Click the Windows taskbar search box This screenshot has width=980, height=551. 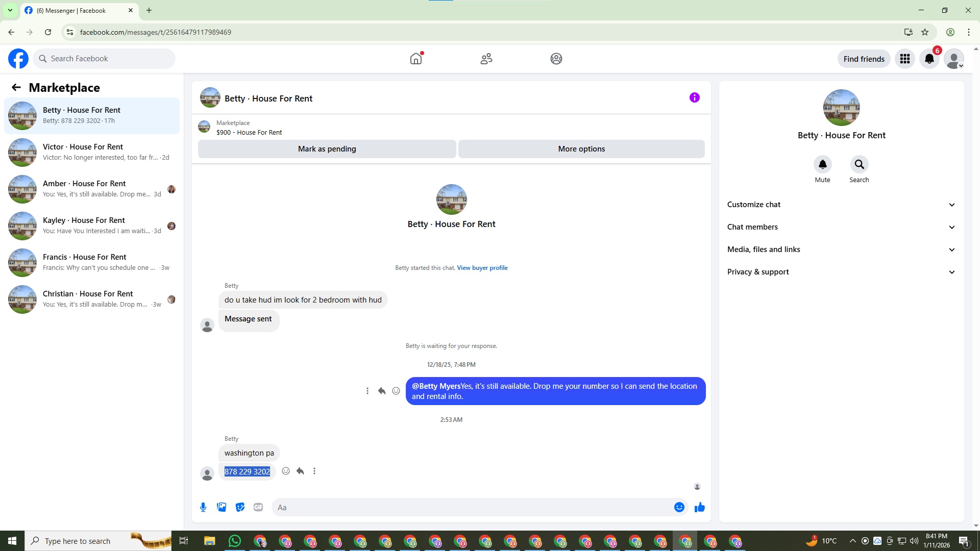pyautogui.click(x=98, y=541)
